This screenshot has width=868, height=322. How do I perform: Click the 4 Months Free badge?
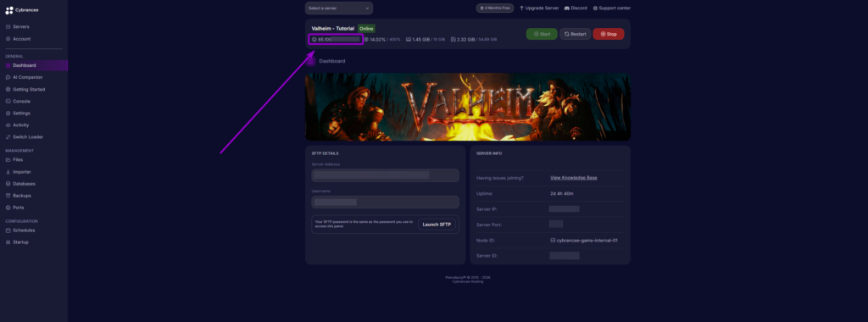[x=495, y=8]
